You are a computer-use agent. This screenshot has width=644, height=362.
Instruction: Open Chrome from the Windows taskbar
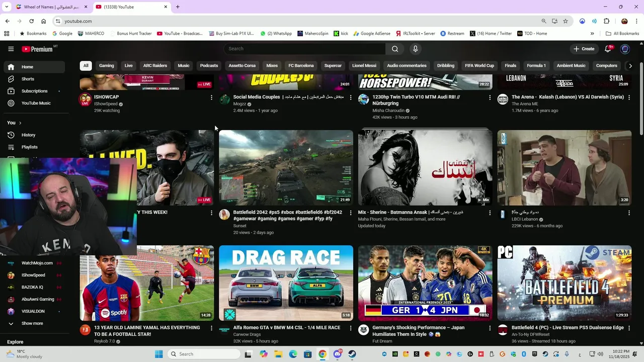coord(323,354)
